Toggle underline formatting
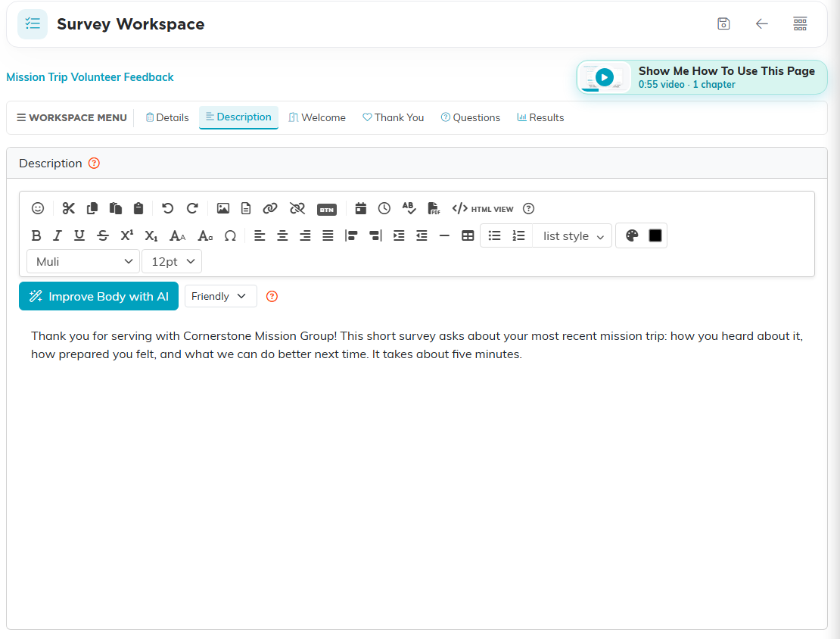840x639 pixels. pos(79,235)
